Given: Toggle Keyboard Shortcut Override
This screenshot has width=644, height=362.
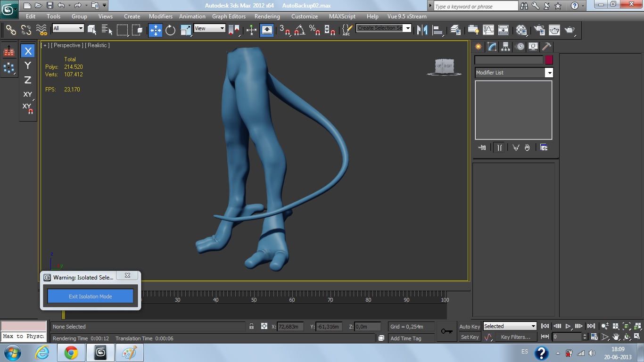Looking at the screenshot, I should [x=267, y=30].
